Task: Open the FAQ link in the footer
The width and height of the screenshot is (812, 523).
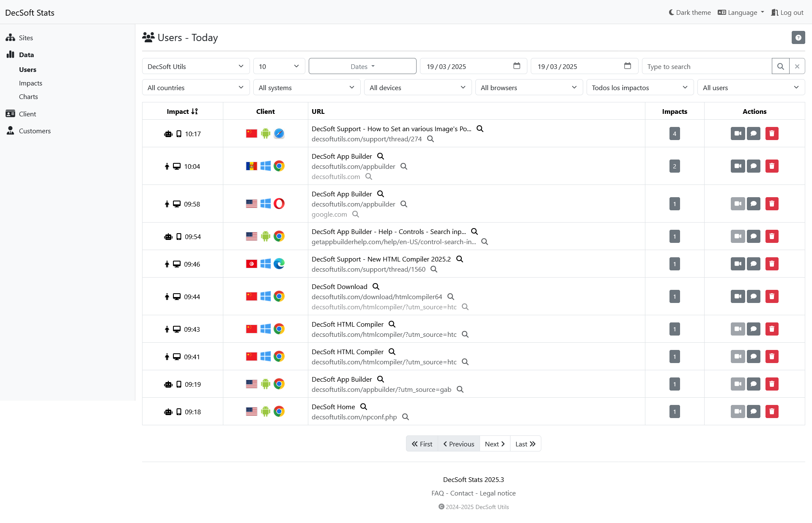Action: click(438, 493)
